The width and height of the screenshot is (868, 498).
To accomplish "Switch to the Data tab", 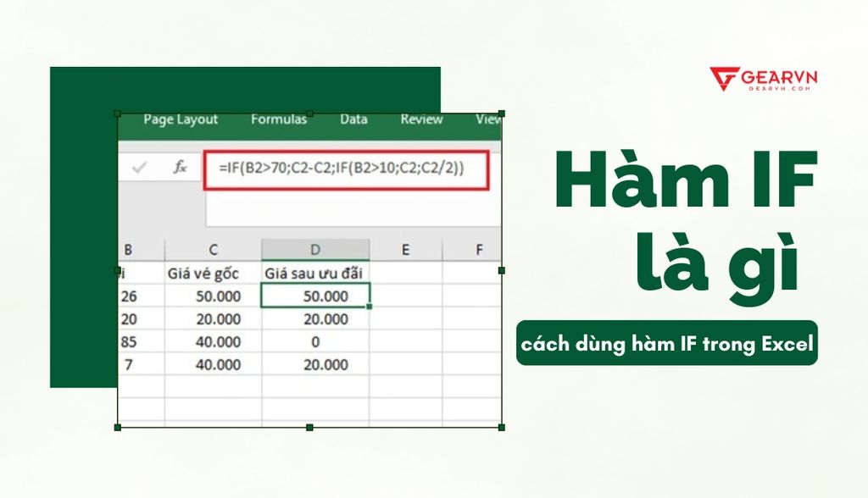I will pos(352,119).
